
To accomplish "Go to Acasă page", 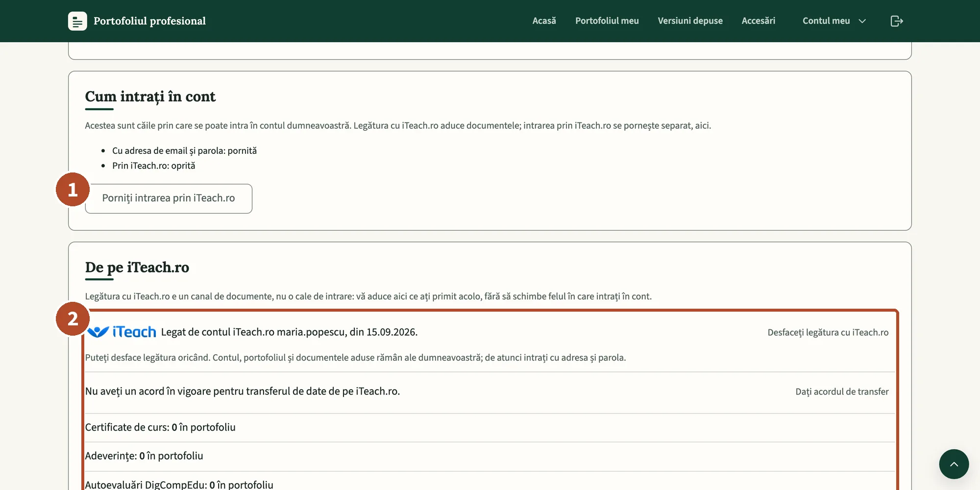I will [x=544, y=21].
